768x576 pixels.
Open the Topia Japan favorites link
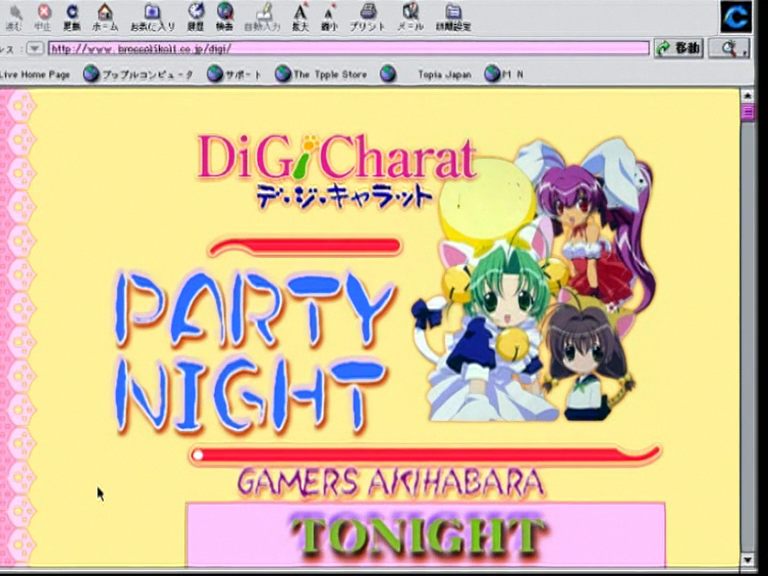click(445, 74)
